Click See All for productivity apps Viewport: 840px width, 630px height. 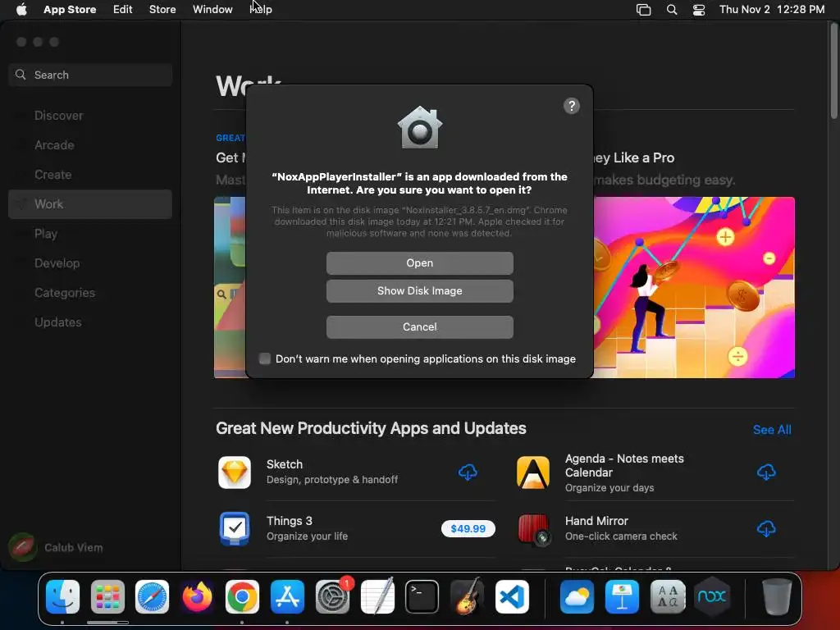pos(772,430)
